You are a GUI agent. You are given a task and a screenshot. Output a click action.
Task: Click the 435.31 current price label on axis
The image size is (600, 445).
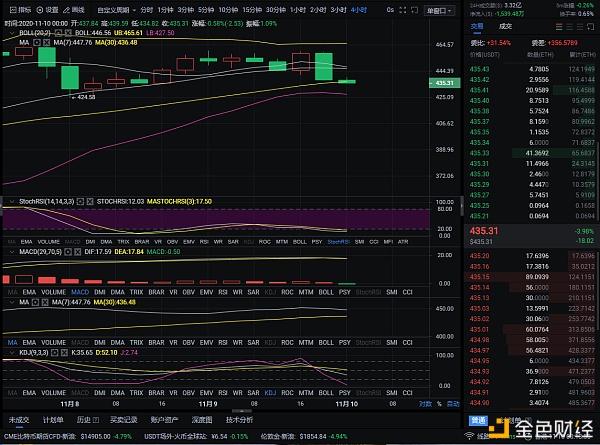coord(444,83)
